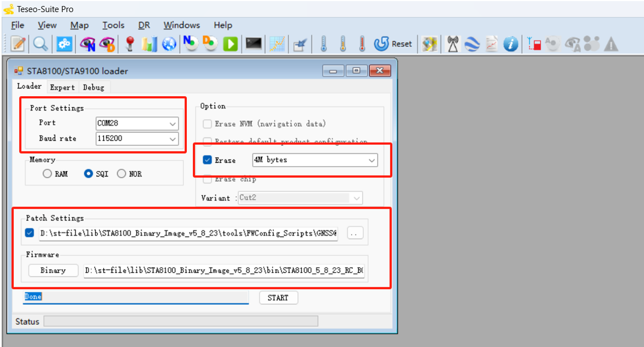Image resolution: width=644 pixels, height=347 pixels.
Task: Open the blue gears configuration icon
Action: [64, 44]
